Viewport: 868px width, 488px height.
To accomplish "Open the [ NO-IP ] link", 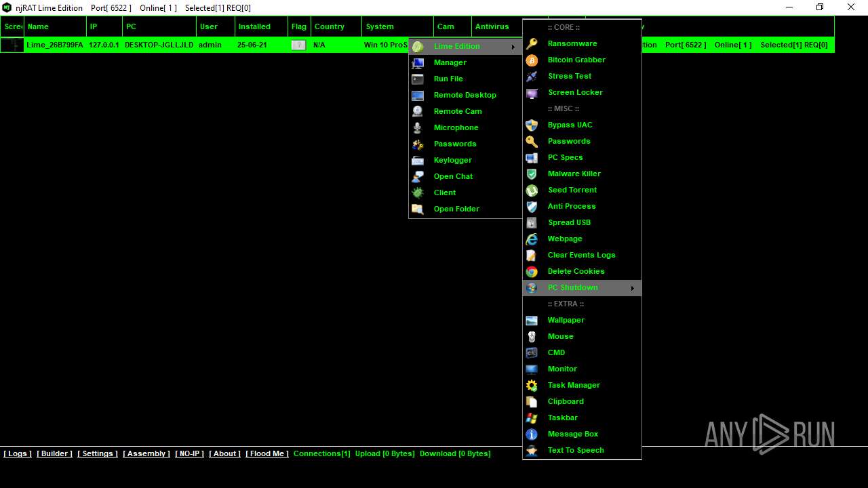I will click(x=189, y=453).
